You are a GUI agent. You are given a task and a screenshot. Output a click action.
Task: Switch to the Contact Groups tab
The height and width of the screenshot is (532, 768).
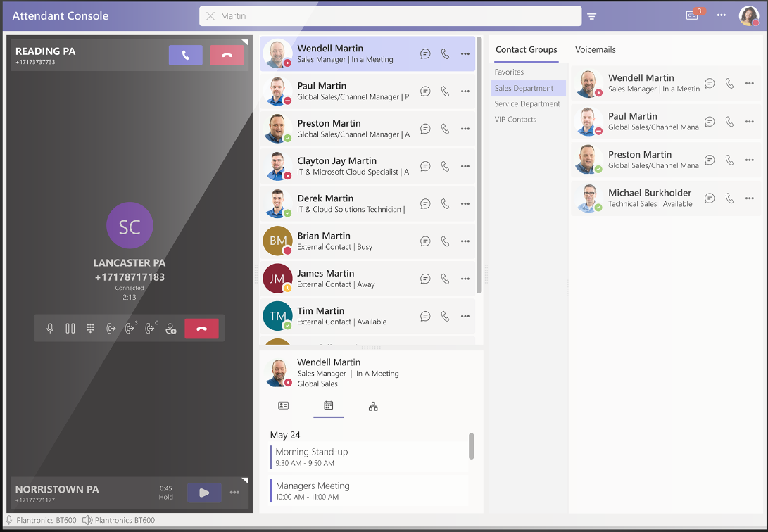click(526, 49)
